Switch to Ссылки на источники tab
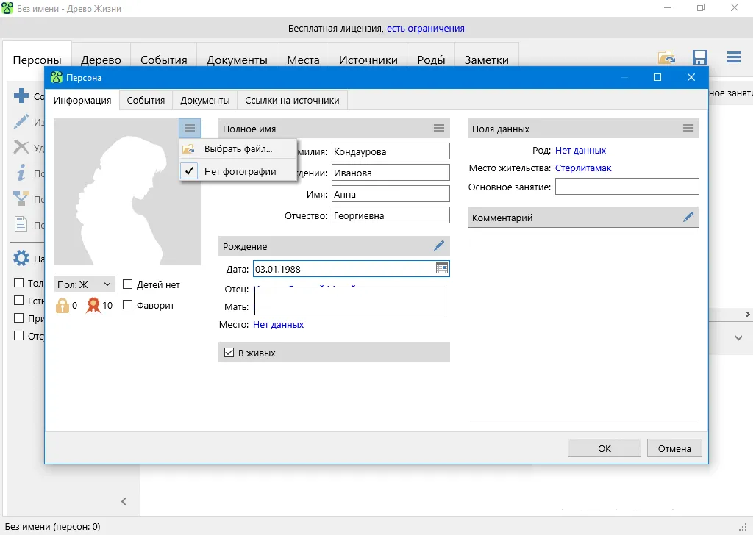Viewport: 756px width, 535px height. [x=292, y=100]
